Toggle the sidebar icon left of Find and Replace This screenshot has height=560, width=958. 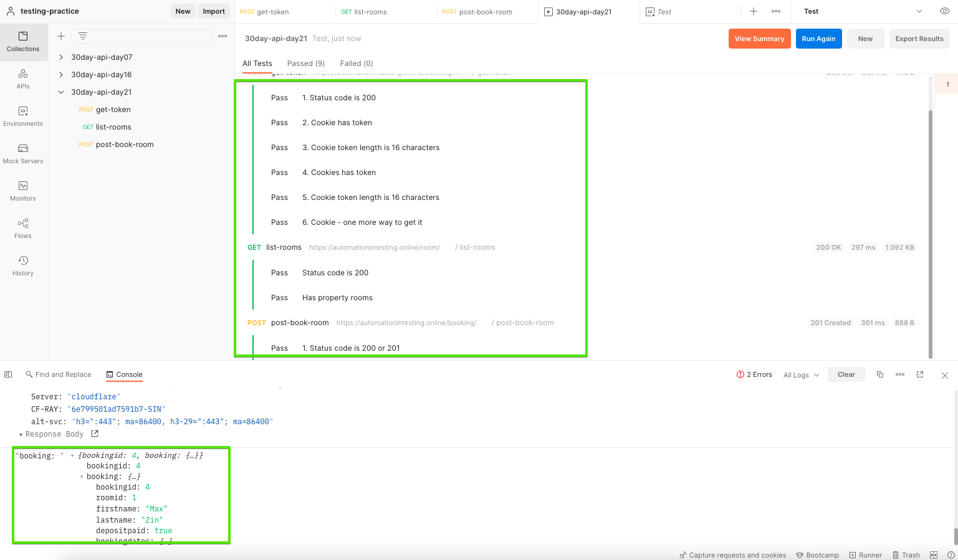[8, 374]
